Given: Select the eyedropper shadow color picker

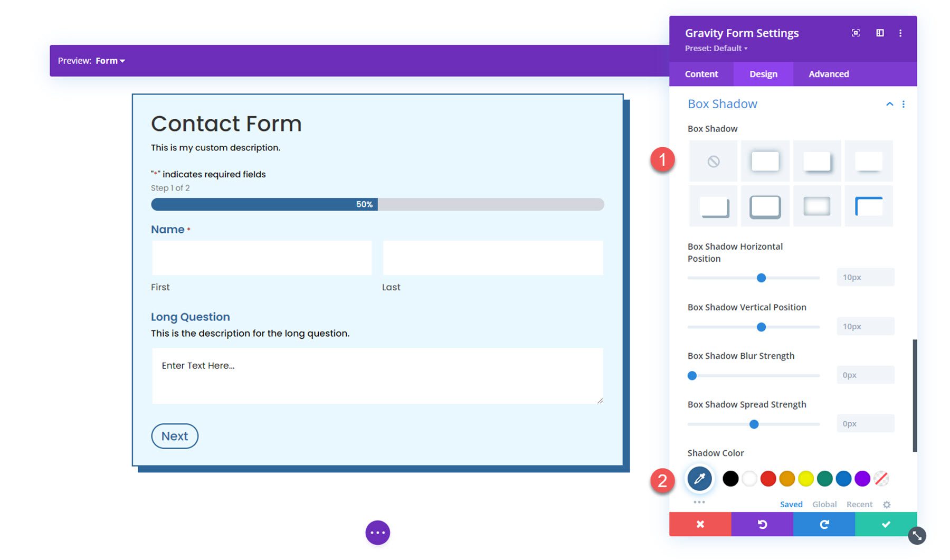Looking at the screenshot, I should coord(700,478).
